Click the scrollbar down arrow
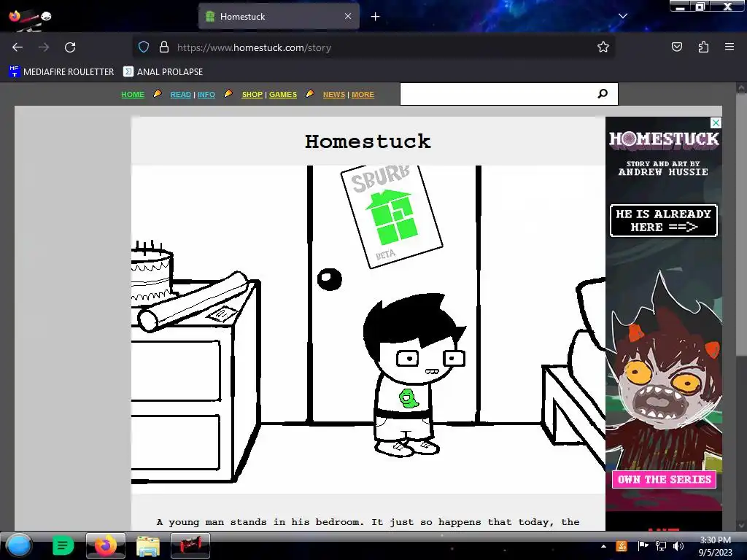The width and height of the screenshot is (747, 560). point(742,525)
